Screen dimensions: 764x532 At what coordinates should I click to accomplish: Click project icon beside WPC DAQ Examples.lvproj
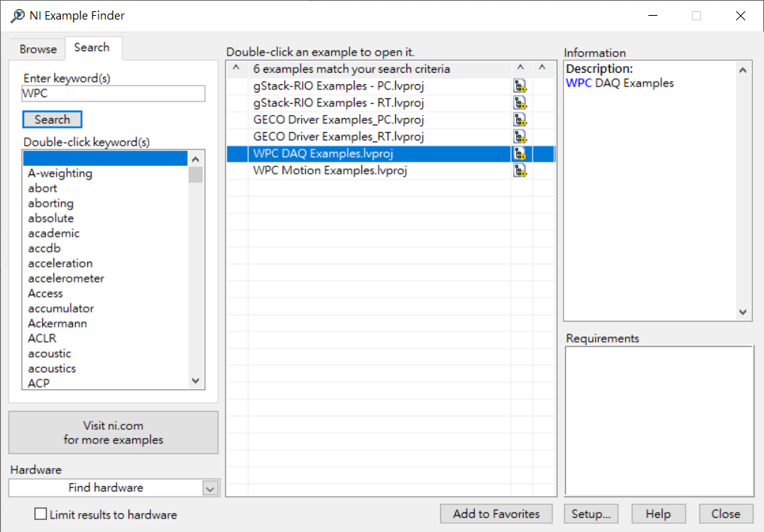[520, 154]
